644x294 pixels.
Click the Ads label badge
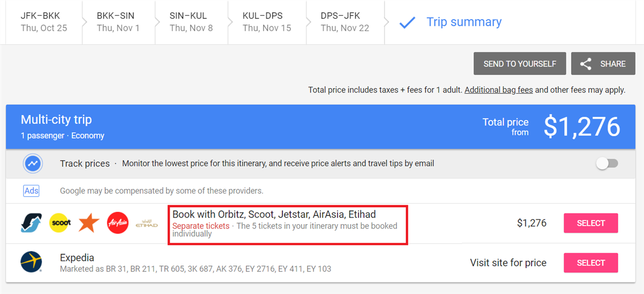(31, 191)
